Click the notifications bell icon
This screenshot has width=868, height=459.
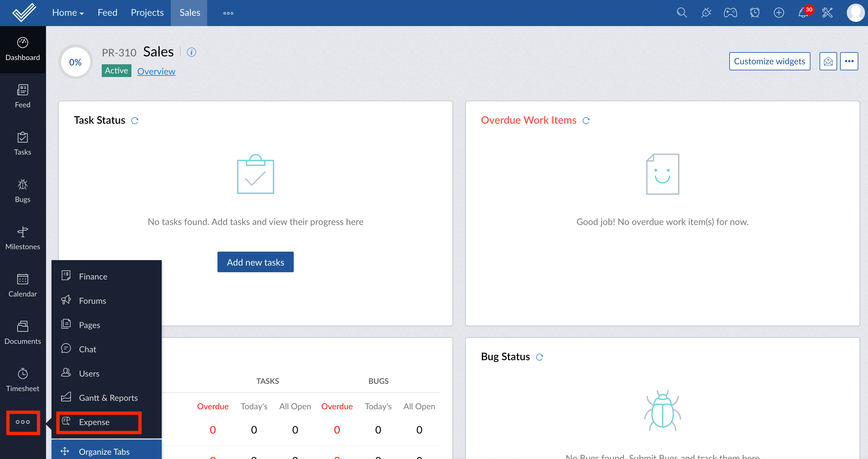[803, 13]
